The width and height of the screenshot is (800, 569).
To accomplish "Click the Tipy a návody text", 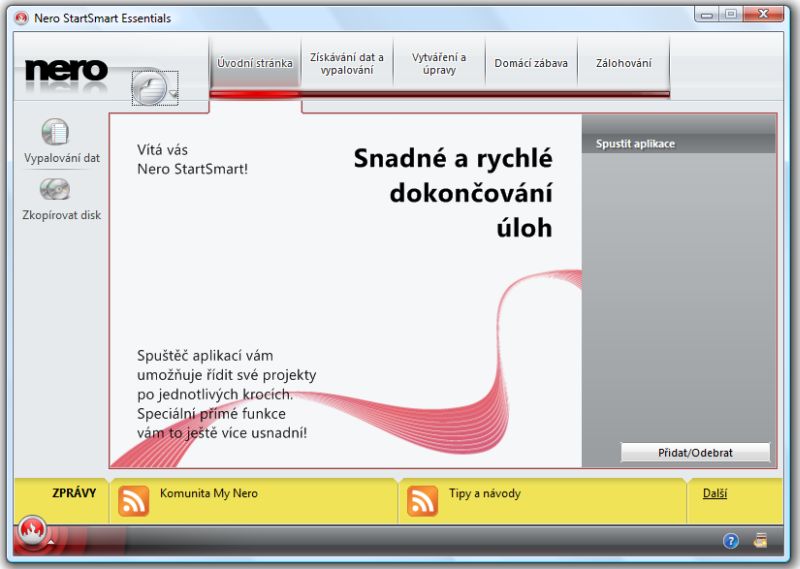I will point(485,493).
